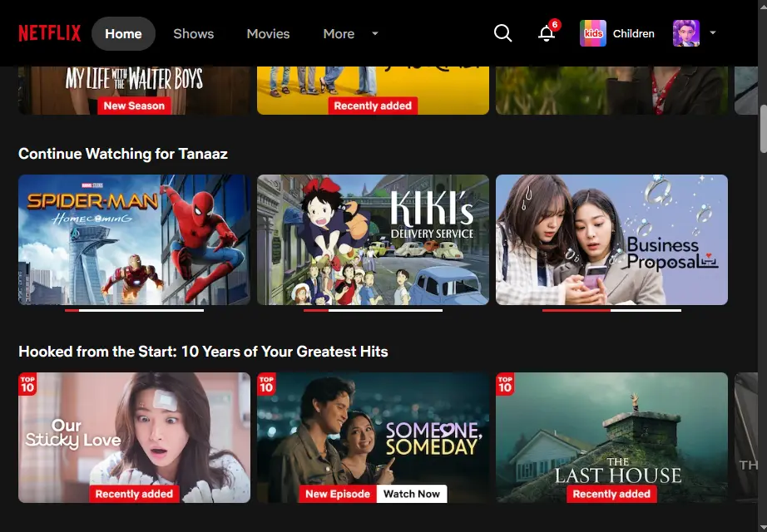Viewport: 767px width, 532px height.
Task: Click Watch Now on Someone, Someday
Action: pos(412,494)
